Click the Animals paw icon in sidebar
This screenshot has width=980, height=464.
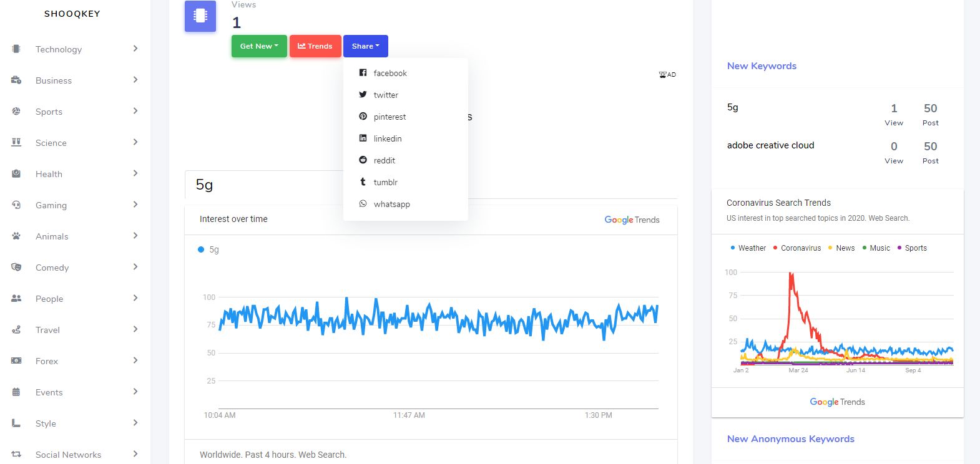point(16,236)
